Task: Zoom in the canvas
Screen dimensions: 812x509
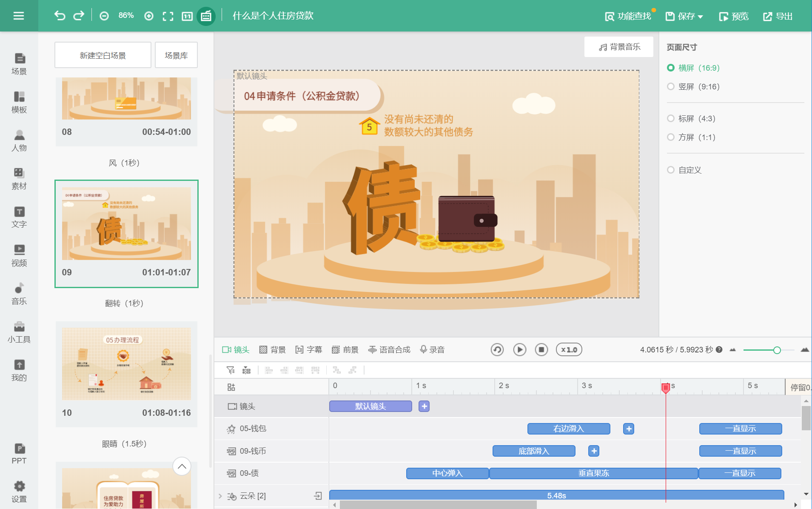Action: point(149,16)
